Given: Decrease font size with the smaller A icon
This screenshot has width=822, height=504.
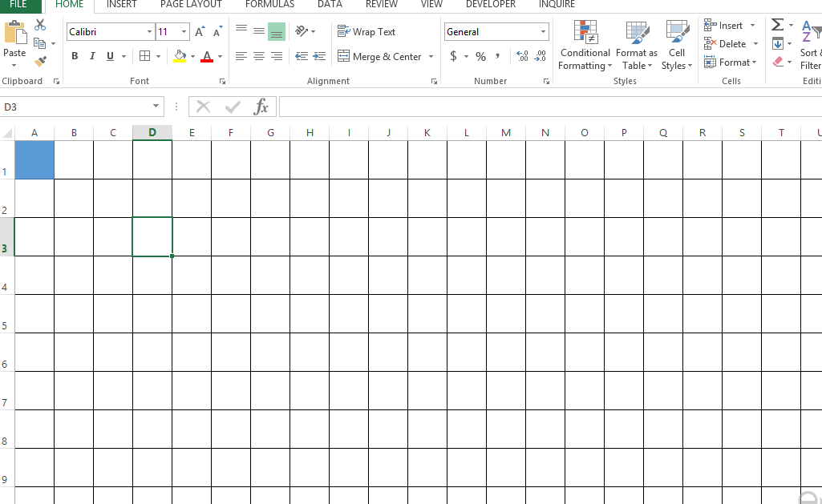Looking at the screenshot, I should click(218, 32).
